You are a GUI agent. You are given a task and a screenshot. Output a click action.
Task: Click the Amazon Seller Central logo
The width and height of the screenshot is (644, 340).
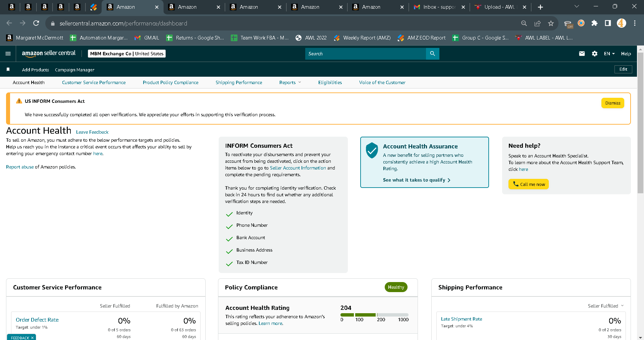pyautogui.click(x=49, y=54)
